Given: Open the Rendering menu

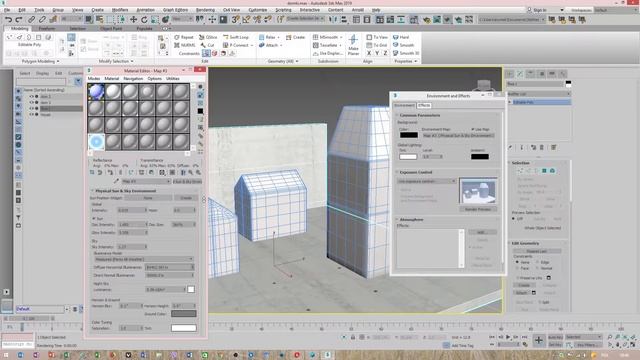Looking at the screenshot, I should click(205, 10).
